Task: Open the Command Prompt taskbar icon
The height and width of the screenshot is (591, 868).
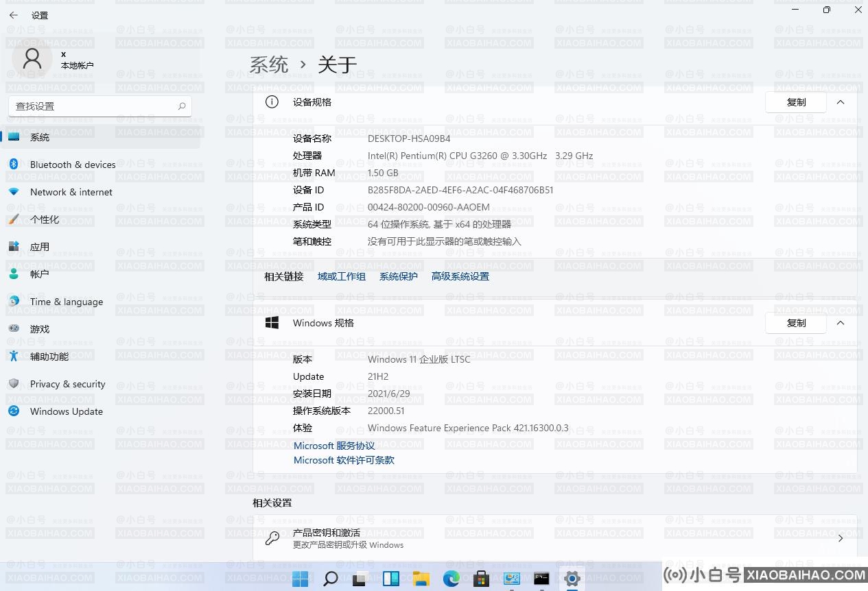Action: [x=541, y=579]
